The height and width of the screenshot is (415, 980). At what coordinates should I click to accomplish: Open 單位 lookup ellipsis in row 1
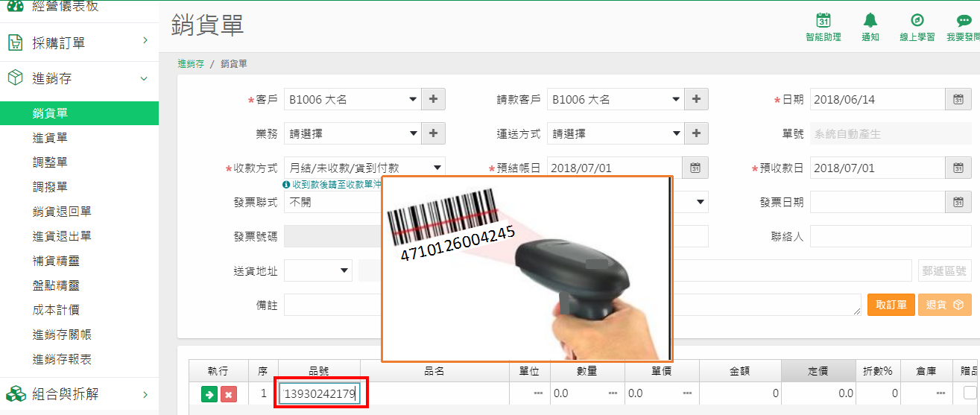[x=538, y=393]
